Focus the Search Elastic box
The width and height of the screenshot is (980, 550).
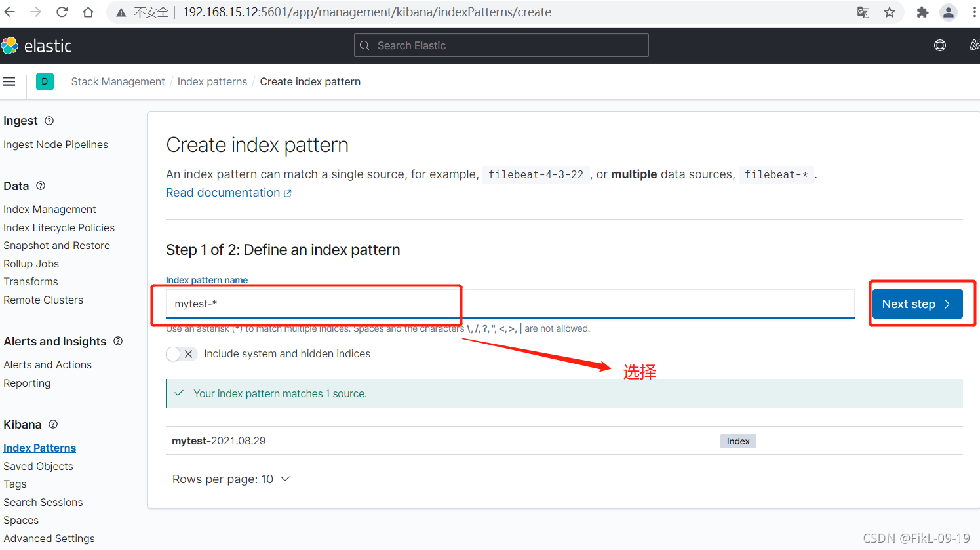pos(501,45)
